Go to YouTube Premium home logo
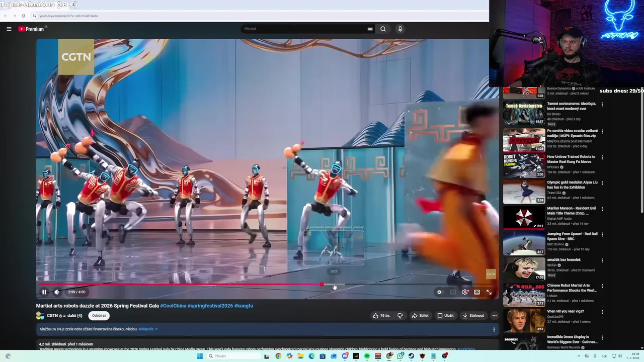The height and width of the screenshot is (362, 644). [31, 29]
